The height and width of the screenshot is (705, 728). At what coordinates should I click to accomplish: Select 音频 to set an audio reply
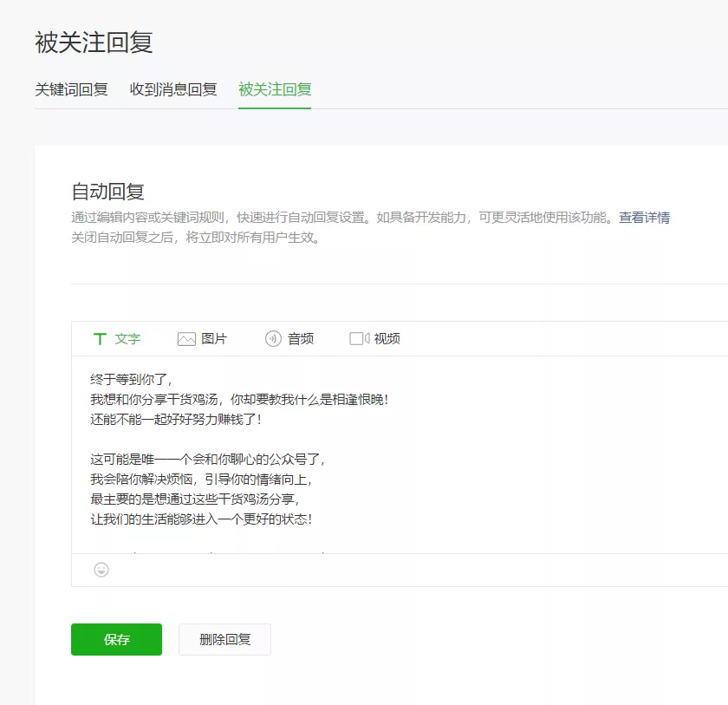click(x=300, y=339)
